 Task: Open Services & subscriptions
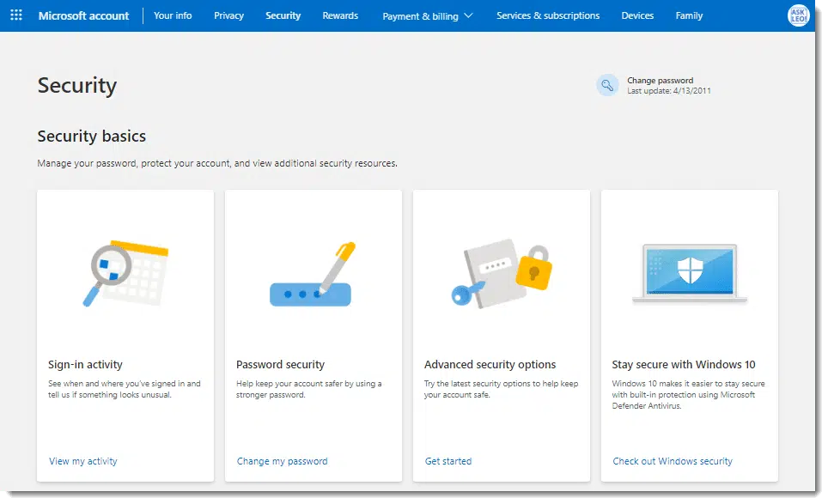click(548, 15)
